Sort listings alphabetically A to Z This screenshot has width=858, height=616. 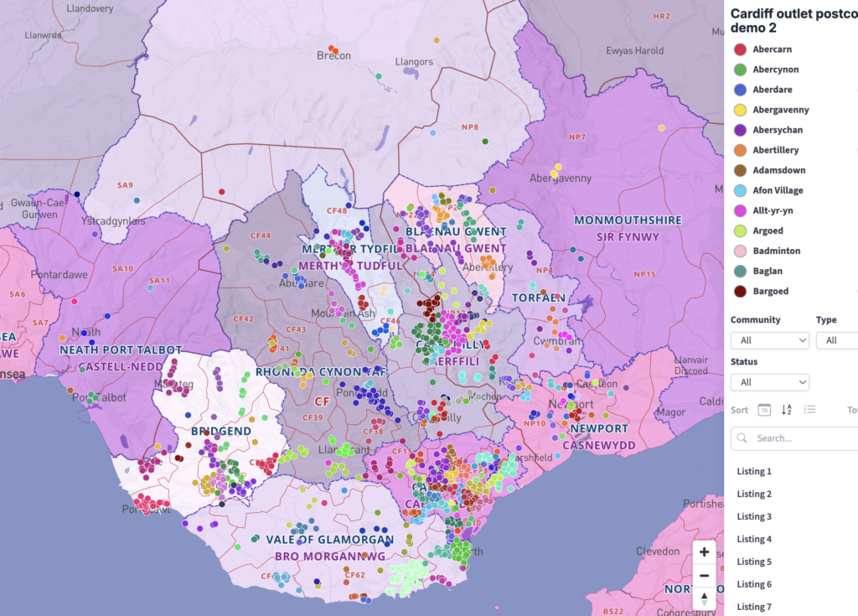(x=787, y=410)
